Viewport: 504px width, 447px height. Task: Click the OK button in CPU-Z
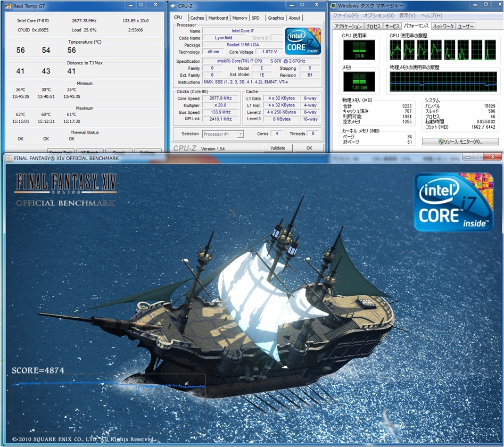(x=309, y=148)
